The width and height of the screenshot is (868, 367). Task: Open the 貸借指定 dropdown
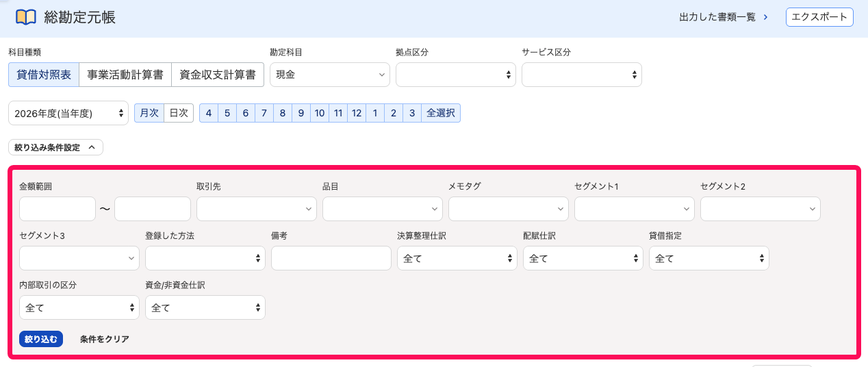(x=709, y=258)
